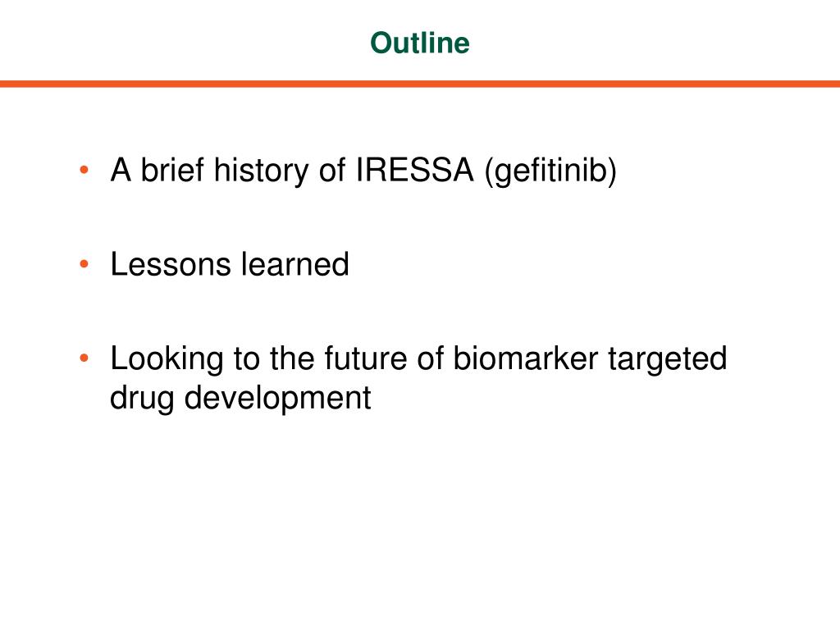Click the orange bullet before 'Lessons learned'

[84, 264]
